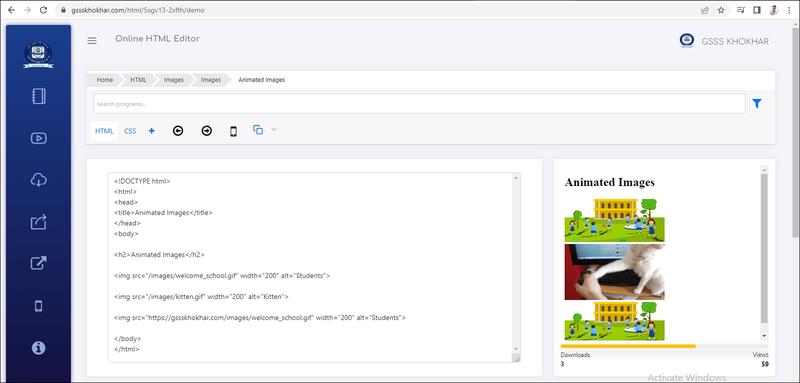Switch to the CSS tab

(x=130, y=131)
